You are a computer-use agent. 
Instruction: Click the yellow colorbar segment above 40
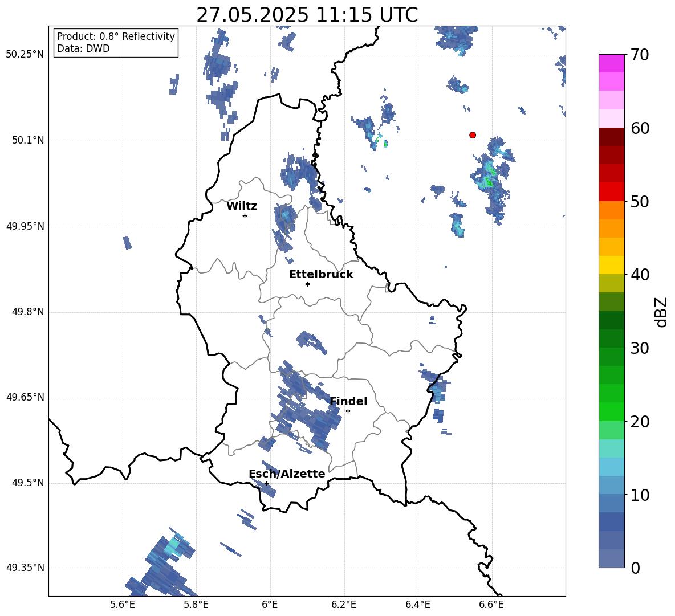[x=612, y=266]
